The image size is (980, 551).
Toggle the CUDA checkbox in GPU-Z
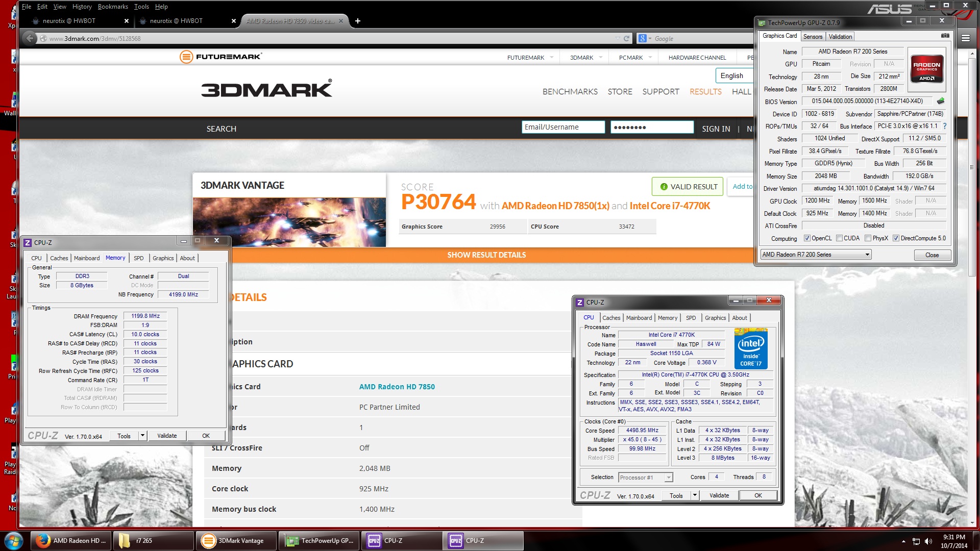click(x=839, y=238)
